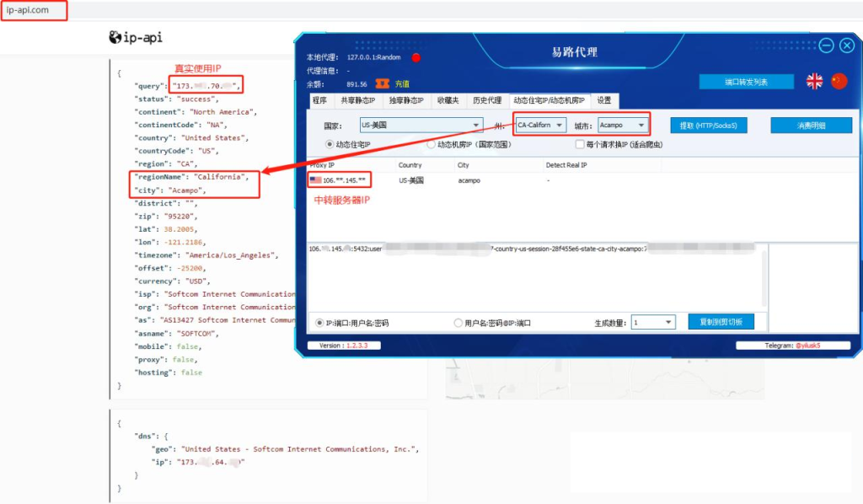Switch to the 共享静态IP tab
The height and width of the screenshot is (504, 863).
point(357,100)
